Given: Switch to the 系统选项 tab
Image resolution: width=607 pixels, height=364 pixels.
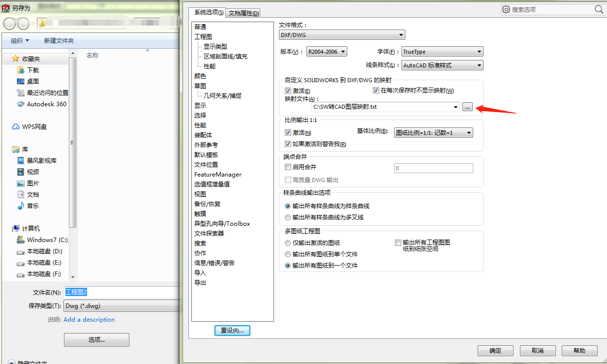Looking at the screenshot, I should point(209,12).
